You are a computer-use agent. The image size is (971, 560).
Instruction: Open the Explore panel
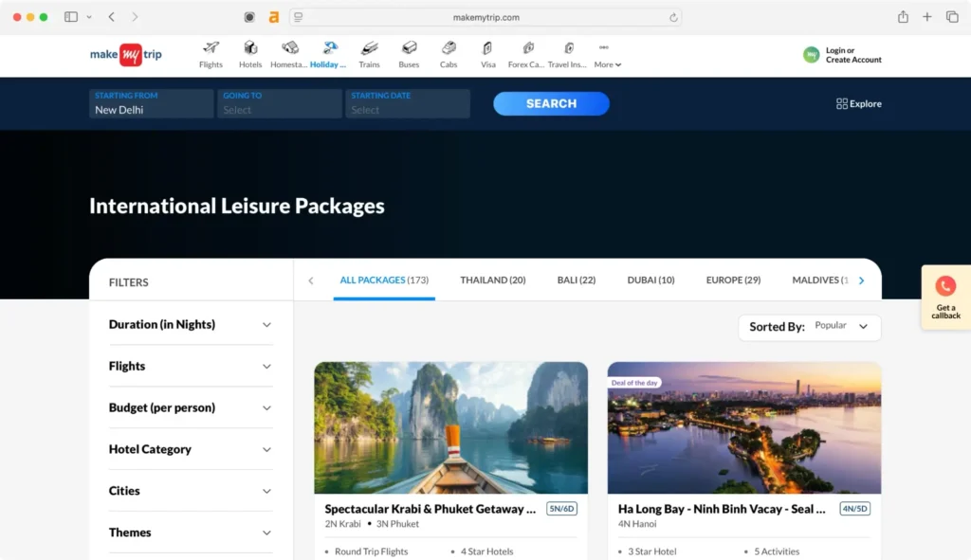coord(858,103)
